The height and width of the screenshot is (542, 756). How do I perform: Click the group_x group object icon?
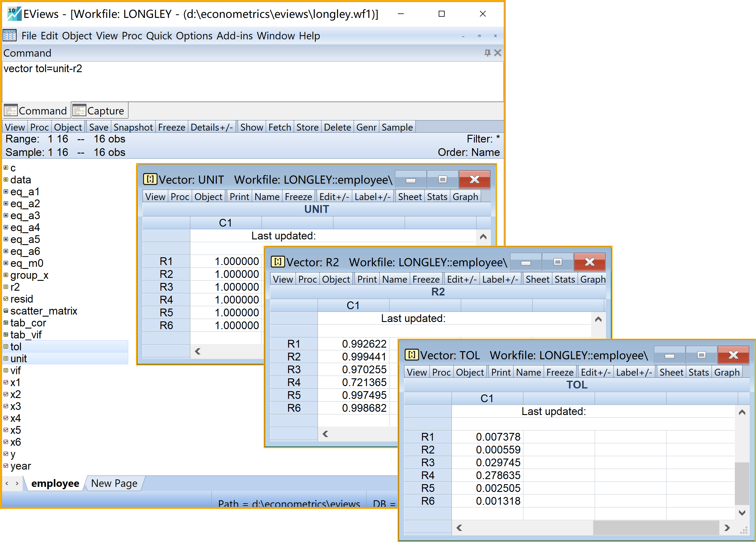pyautogui.click(x=6, y=275)
